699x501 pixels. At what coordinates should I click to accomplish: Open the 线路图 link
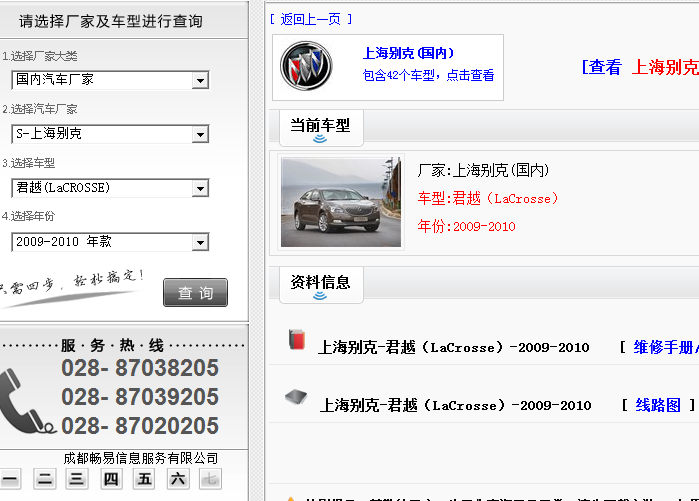[658, 405]
